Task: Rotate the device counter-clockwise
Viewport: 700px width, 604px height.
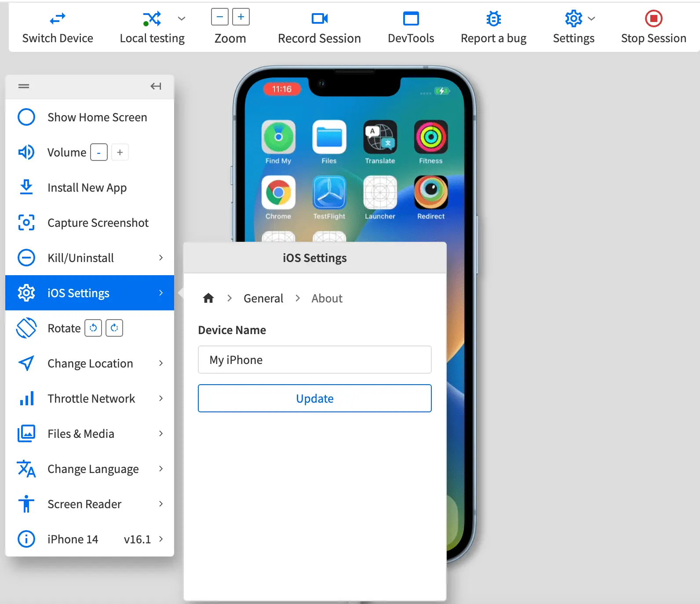Action: pos(93,328)
